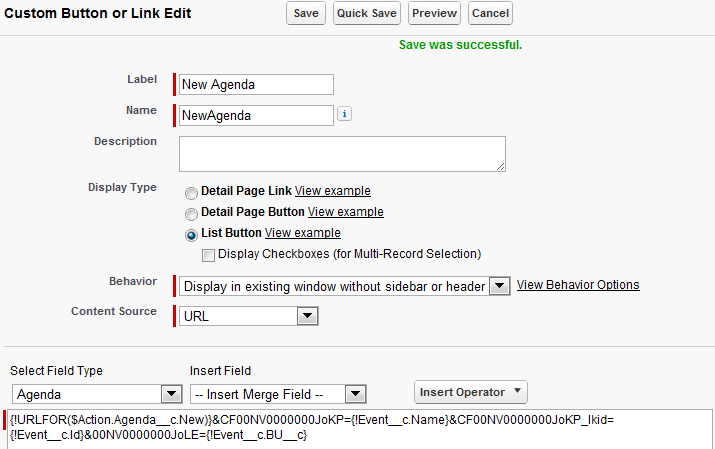Click into the Label text field
The width and height of the screenshot is (715, 449).
pos(256,85)
